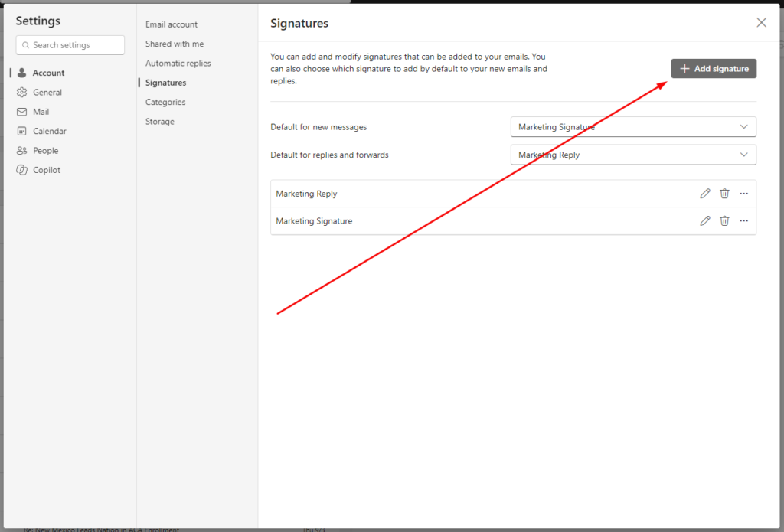Expand chevron of Marketing Reply default dropdown

click(744, 155)
